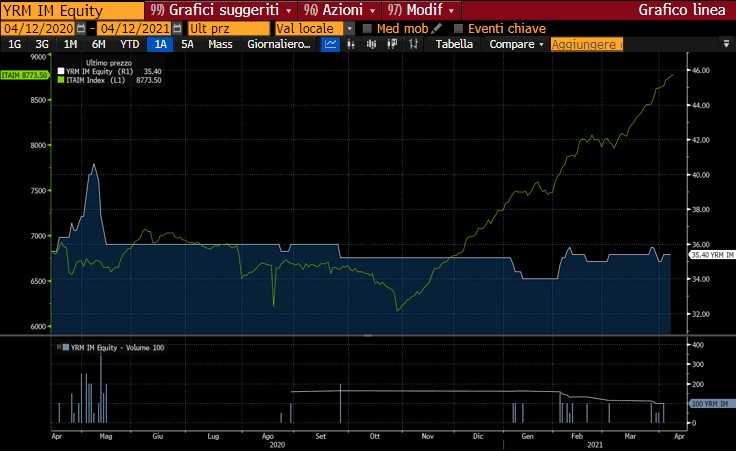Viewport: 736px width, 451px height.
Task: Enable the Med mob checkbox
Action: pyautogui.click(x=367, y=29)
